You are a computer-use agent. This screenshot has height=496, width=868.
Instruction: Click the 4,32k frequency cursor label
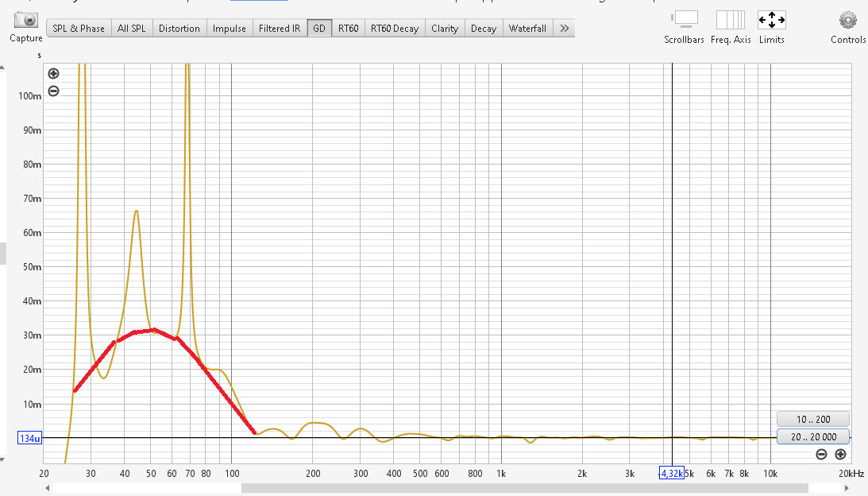tap(671, 474)
